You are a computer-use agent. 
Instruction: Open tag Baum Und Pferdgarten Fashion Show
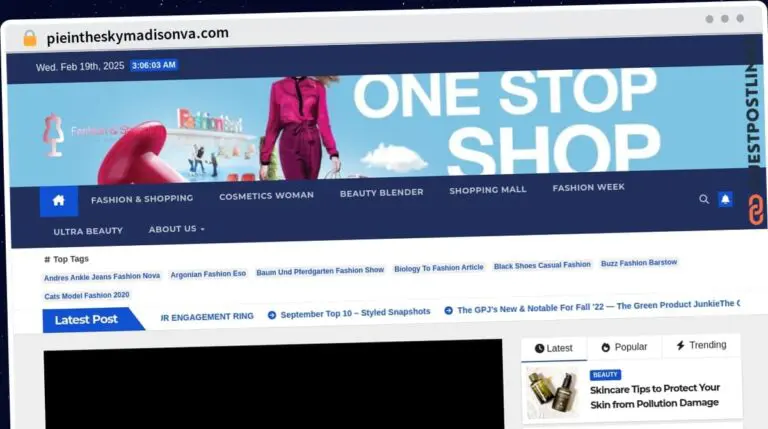(x=320, y=271)
